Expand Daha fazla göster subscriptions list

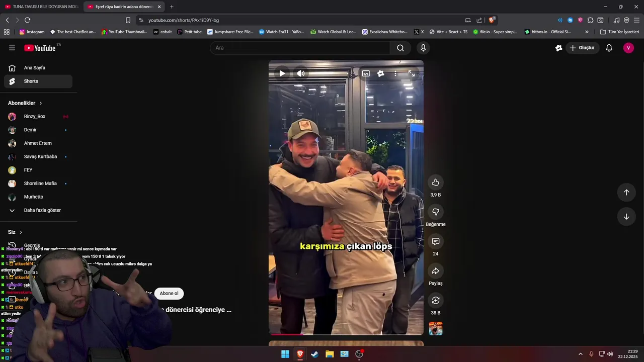click(38, 210)
